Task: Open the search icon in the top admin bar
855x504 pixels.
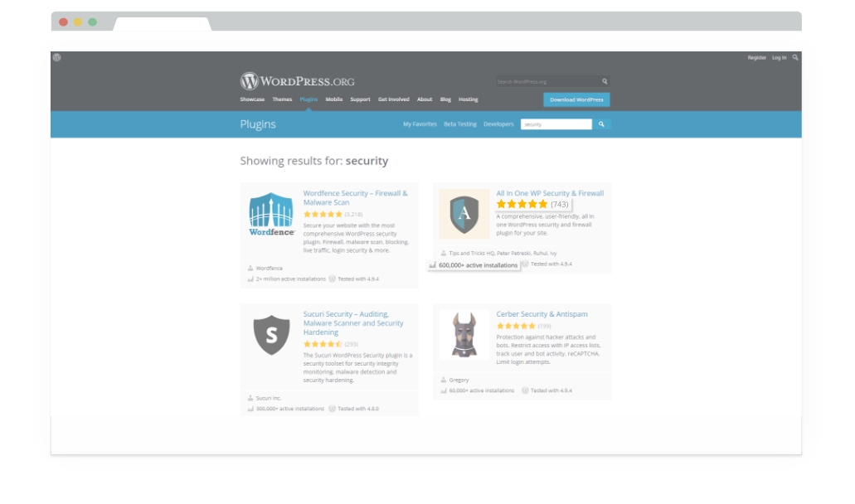Action: (795, 57)
